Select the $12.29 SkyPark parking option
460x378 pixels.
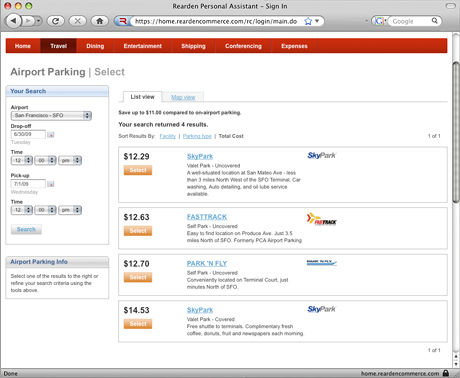tap(138, 170)
